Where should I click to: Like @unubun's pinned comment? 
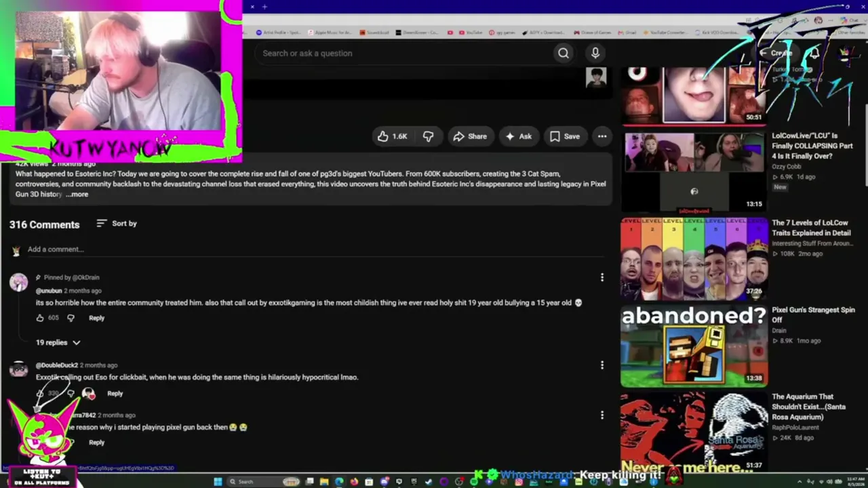click(x=40, y=318)
